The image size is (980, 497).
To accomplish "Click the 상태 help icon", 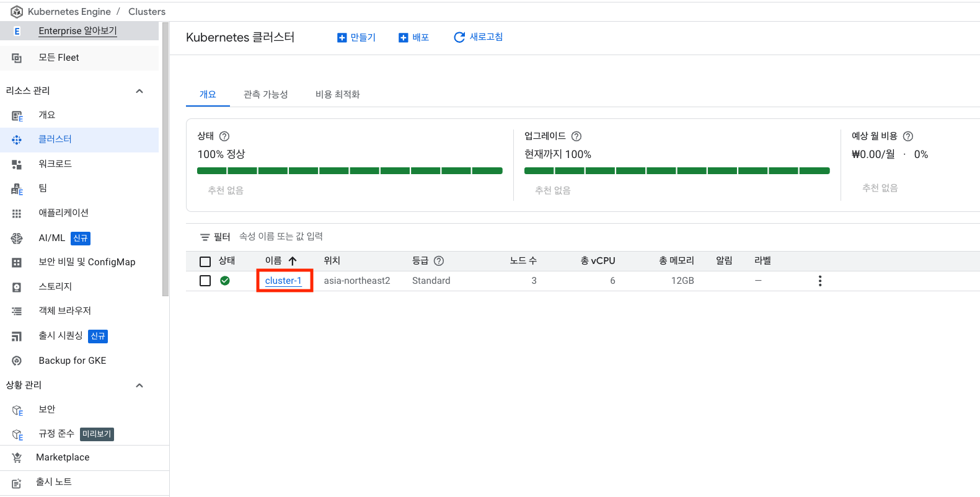I will pyautogui.click(x=224, y=136).
